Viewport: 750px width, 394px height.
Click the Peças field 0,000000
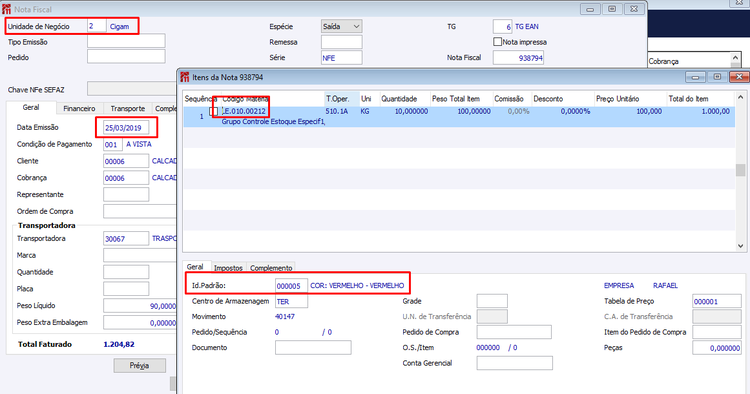(717, 348)
